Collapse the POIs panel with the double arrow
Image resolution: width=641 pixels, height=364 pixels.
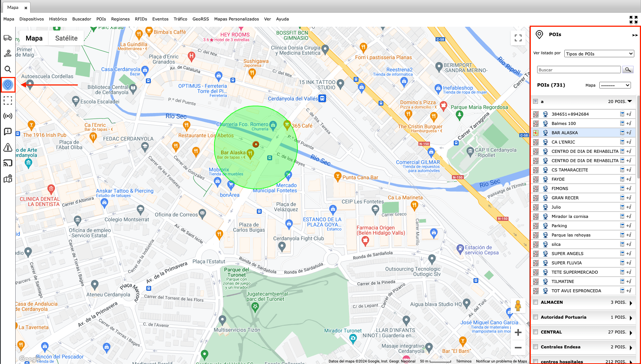[635, 35]
